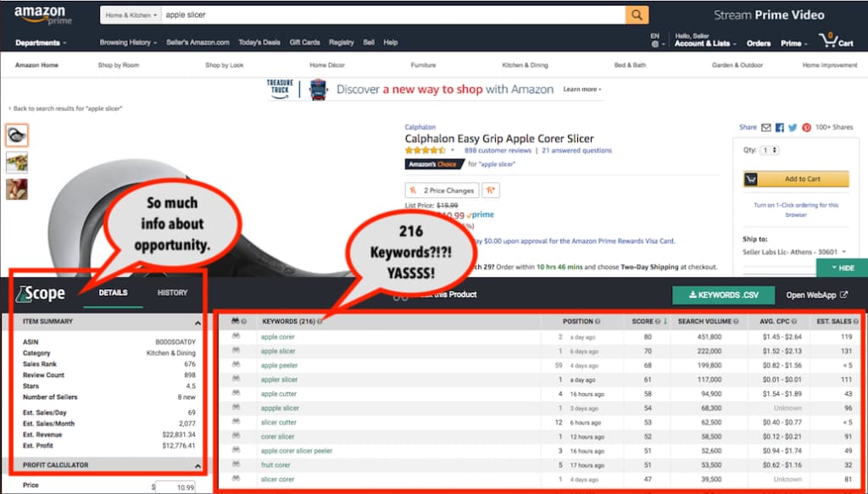Switch to the History tab in Scope

point(172,292)
